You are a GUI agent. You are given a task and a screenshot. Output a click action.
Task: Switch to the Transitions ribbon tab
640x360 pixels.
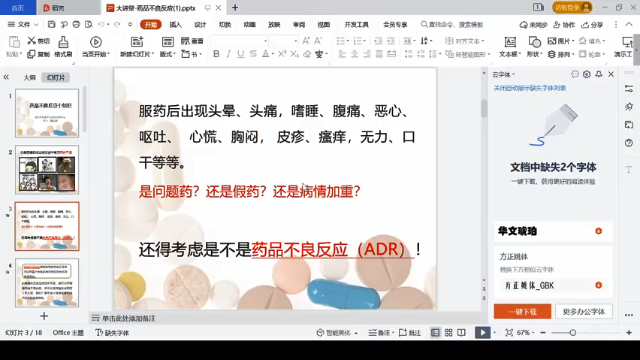(225, 24)
